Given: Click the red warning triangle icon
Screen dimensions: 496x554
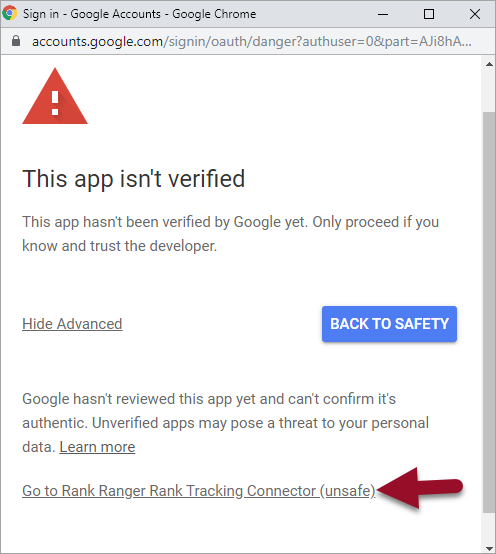Looking at the screenshot, I should point(55,96).
